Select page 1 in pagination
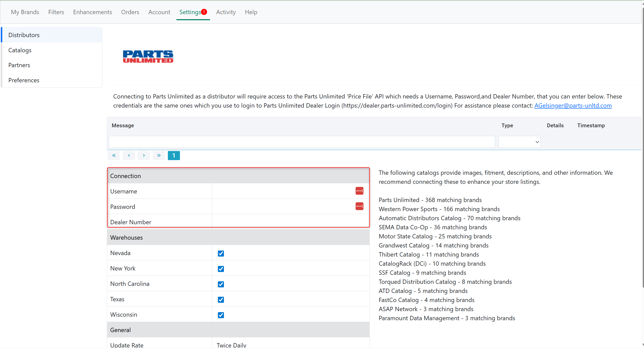644x349 pixels. tap(174, 156)
